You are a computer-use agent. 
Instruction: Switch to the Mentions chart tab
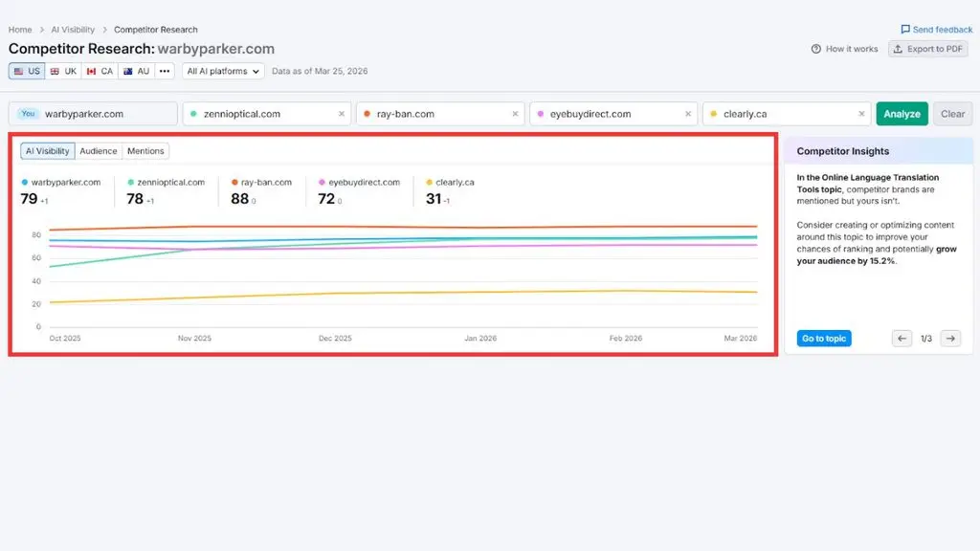145,150
